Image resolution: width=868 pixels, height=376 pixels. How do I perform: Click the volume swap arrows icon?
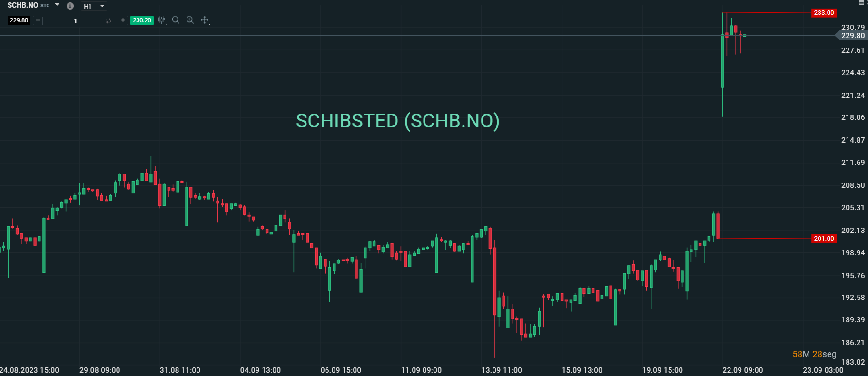[x=108, y=20]
